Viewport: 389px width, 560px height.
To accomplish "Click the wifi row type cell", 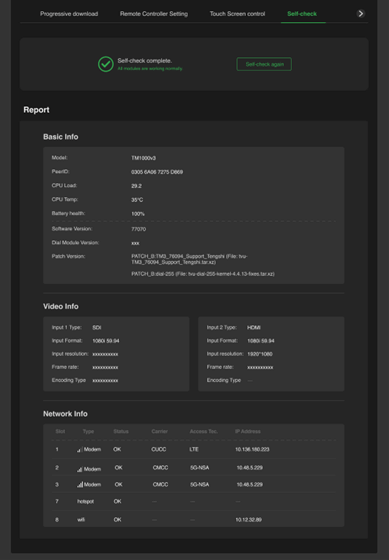I will pos(81,520).
